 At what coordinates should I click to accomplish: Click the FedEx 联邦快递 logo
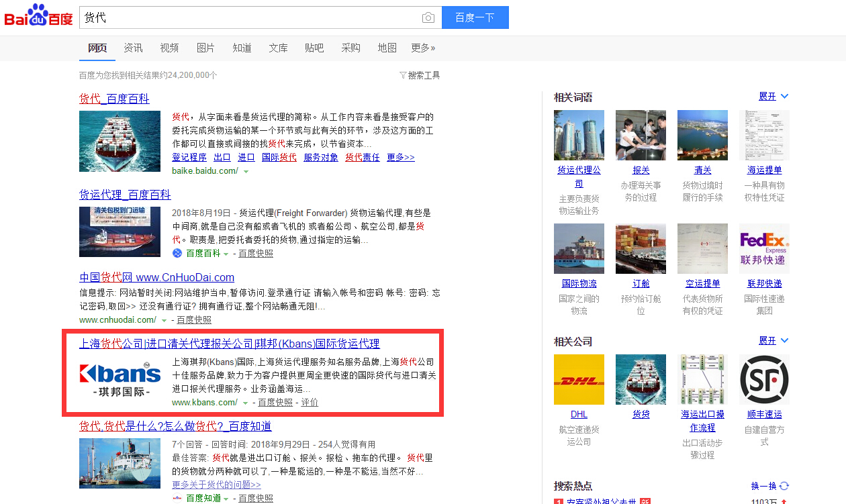pyautogui.click(x=765, y=248)
